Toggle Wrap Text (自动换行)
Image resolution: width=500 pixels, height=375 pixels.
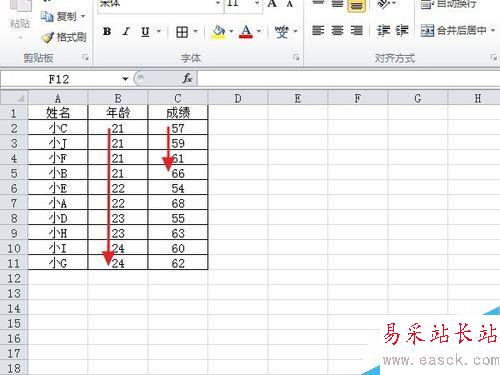tap(448, 5)
